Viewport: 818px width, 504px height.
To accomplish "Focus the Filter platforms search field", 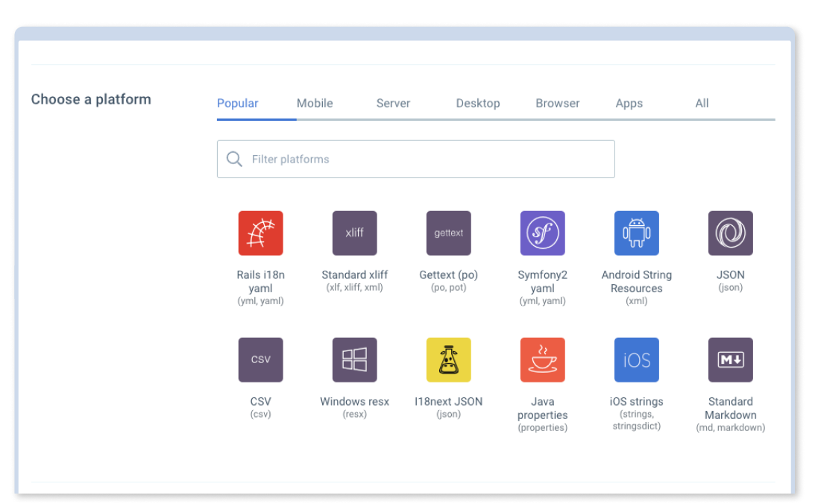I will (416, 159).
